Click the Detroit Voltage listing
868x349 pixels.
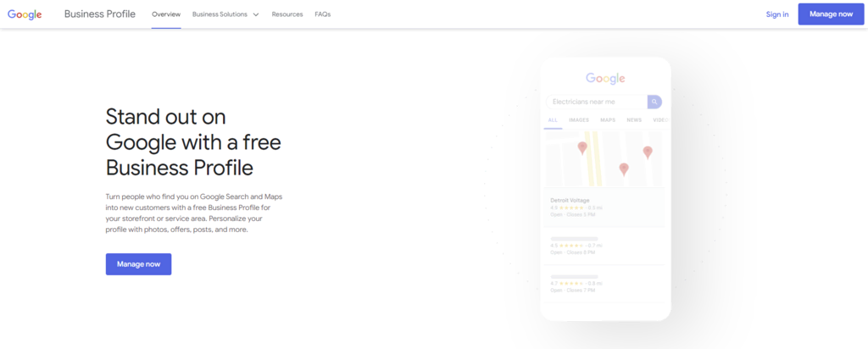point(604,208)
